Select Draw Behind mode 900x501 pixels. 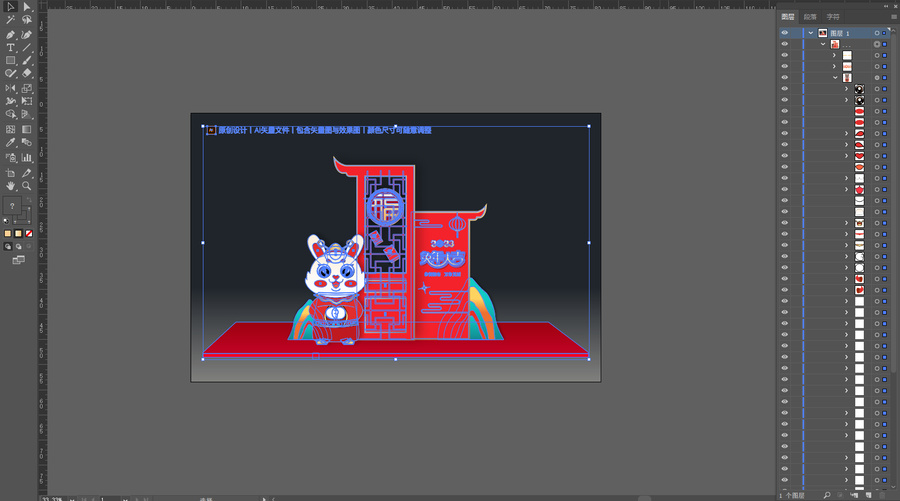tap(18, 247)
